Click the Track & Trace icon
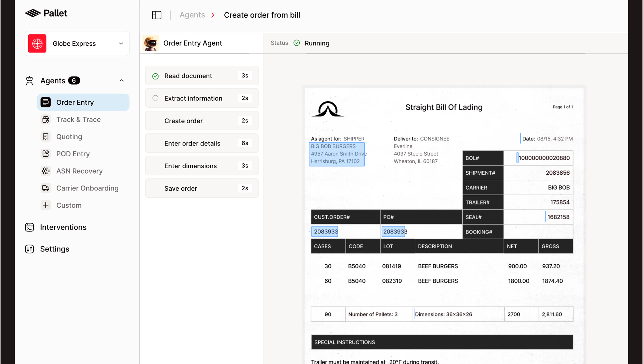 46,120
